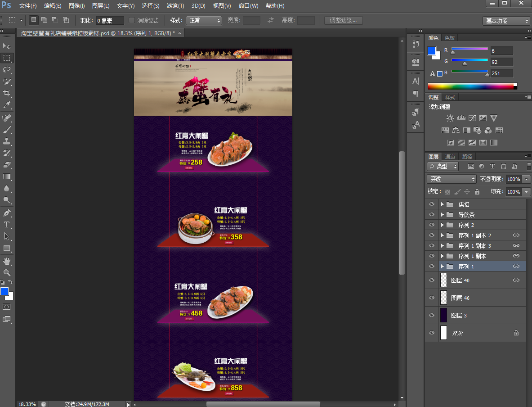
Task: Hide the 店招 layer group
Action: (x=432, y=204)
